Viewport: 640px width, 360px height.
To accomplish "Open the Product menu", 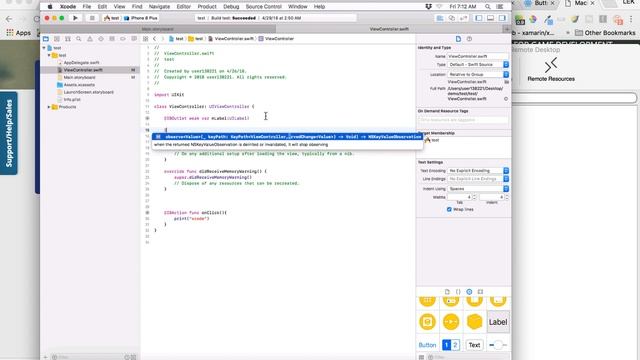I will [x=207, y=7].
